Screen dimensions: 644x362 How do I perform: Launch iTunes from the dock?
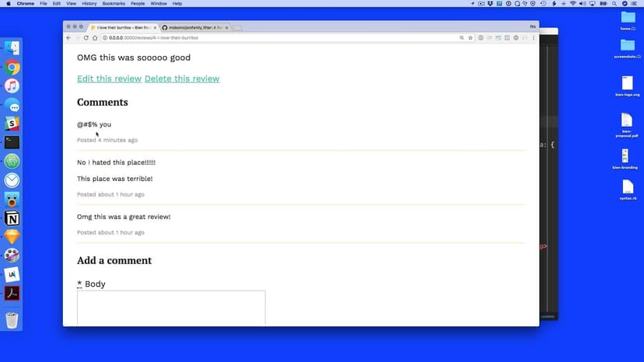12,86
